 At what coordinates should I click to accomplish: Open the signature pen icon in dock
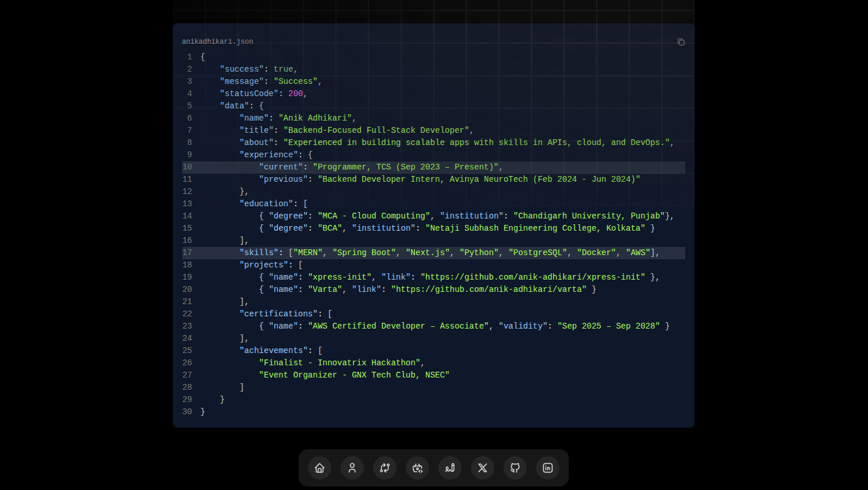pos(450,468)
